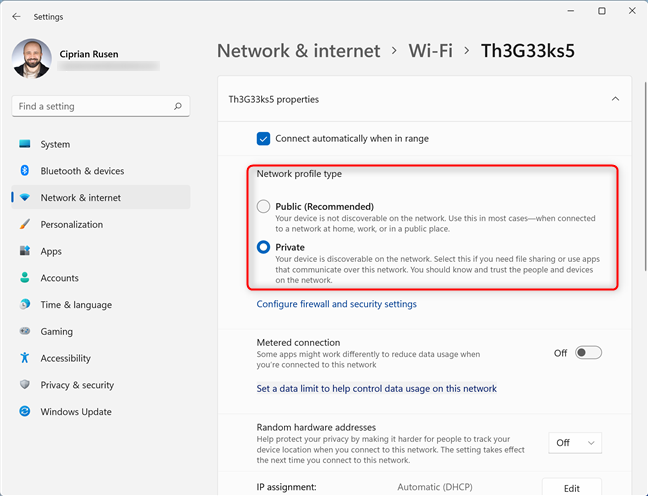The width and height of the screenshot is (648, 496).
Task: Click the magnifier icon in search box
Action: [x=178, y=106]
